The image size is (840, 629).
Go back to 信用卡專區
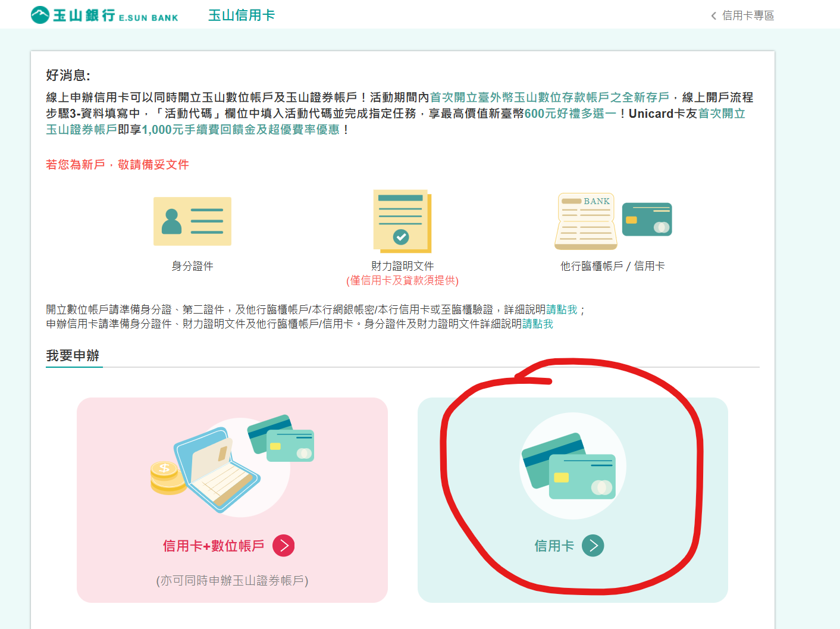click(x=747, y=15)
